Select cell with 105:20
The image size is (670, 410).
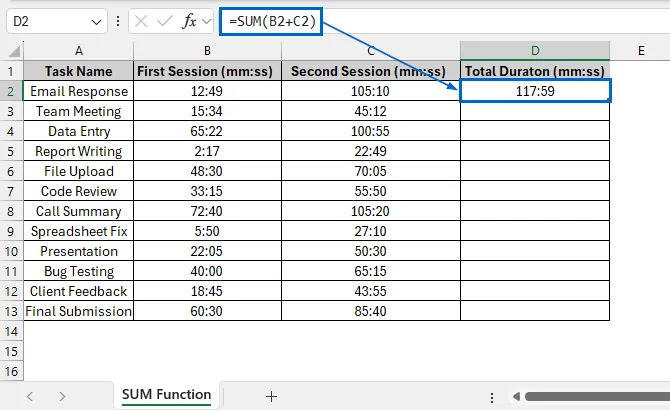pos(370,211)
